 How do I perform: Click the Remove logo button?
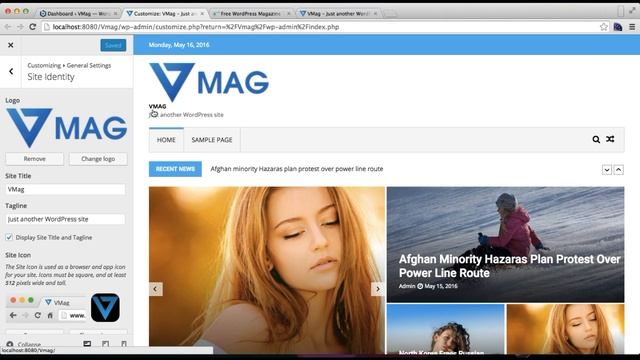(x=35, y=159)
